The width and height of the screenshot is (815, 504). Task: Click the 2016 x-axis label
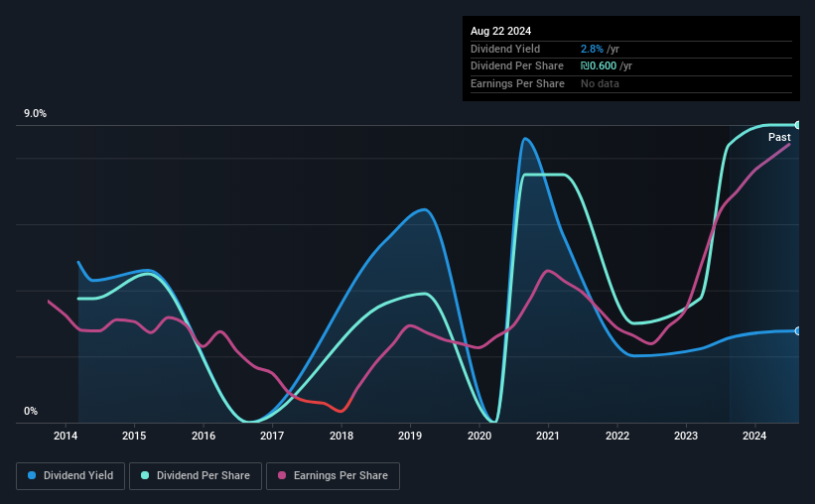pyautogui.click(x=204, y=436)
